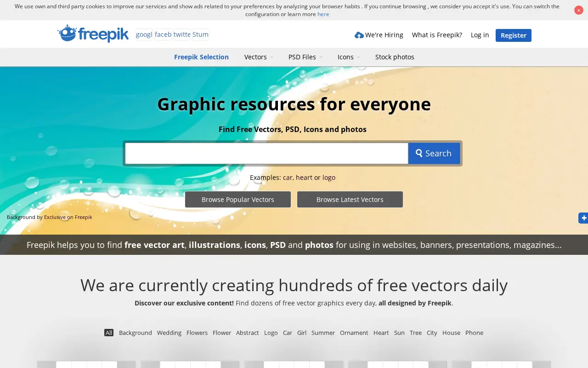588x368 pixels.
Task: Select the Logo category filter
Action: click(x=271, y=333)
